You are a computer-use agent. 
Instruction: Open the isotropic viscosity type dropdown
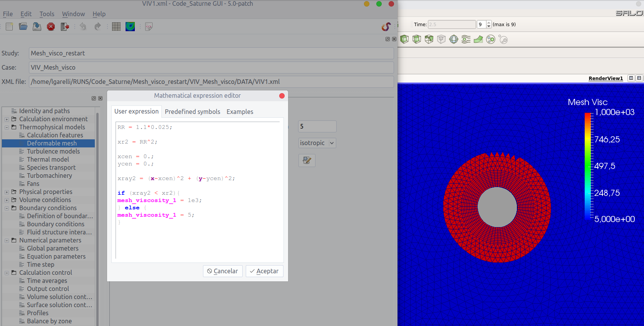pyautogui.click(x=317, y=143)
